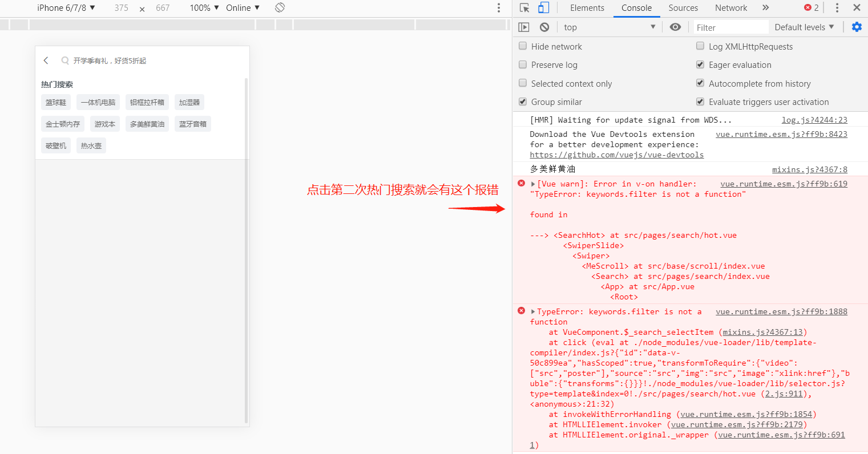Go back with the search page arrow

tap(46, 60)
